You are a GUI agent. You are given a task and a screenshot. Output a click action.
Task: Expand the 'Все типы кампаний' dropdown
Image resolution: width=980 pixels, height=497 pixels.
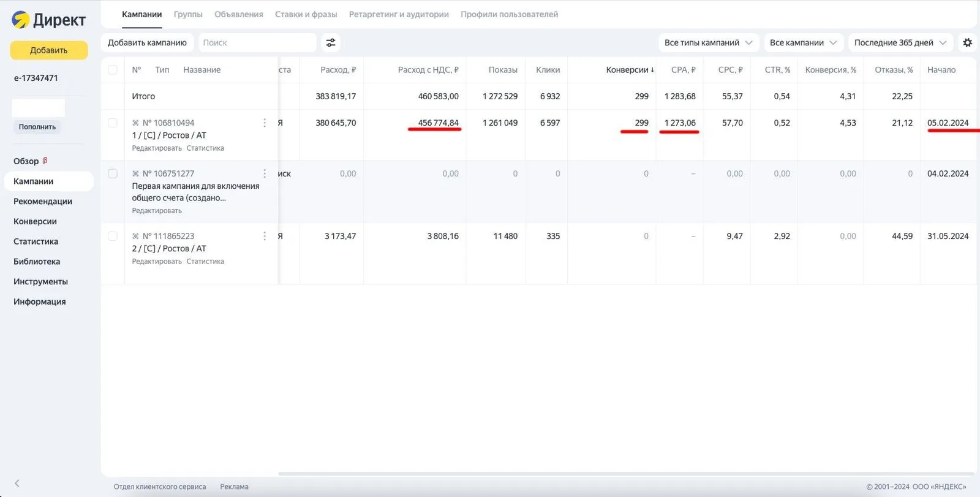709,42
